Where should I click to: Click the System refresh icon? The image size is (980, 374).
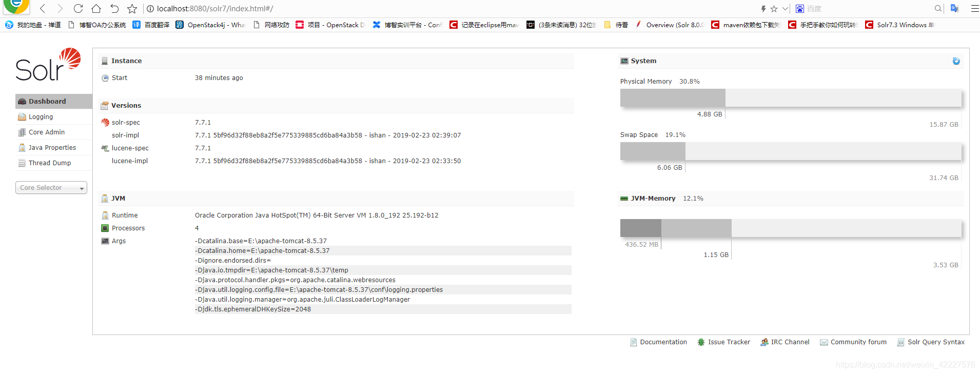pyautogui.click(x=956, y=61)
